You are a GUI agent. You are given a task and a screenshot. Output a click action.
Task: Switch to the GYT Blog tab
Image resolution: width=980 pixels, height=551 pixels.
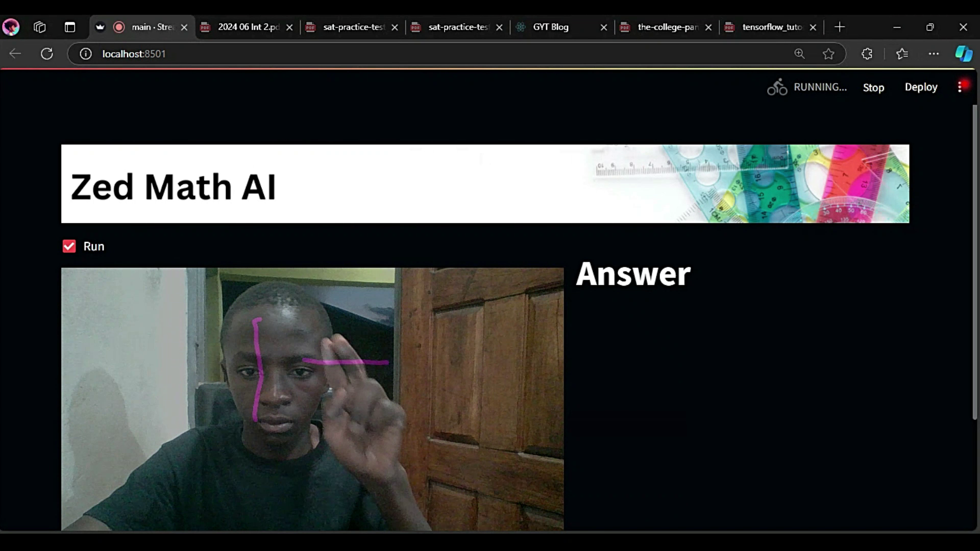point(550,27)
